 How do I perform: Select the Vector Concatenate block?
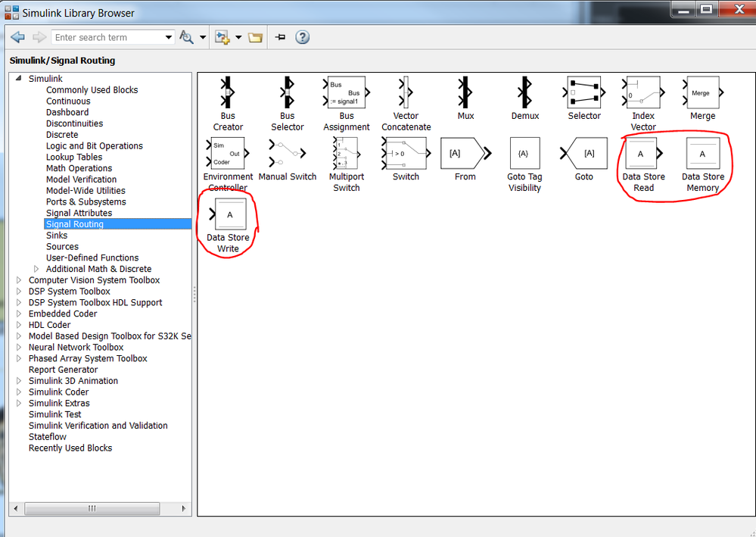[x=406, y=92]
